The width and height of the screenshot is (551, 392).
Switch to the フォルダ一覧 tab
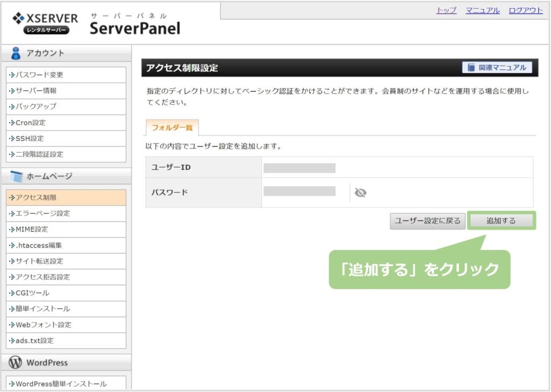[x=172, y=128]
